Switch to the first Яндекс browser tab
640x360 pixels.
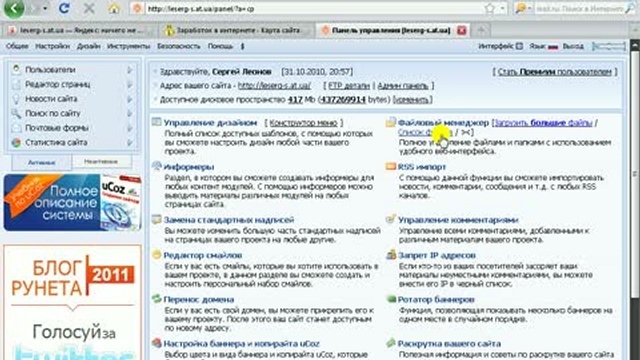(79, 30)
